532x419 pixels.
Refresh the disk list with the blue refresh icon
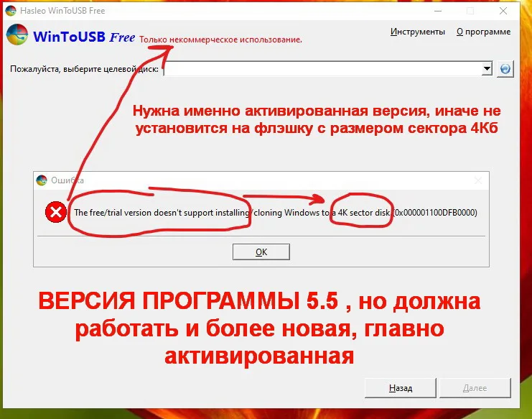[505, 69]
